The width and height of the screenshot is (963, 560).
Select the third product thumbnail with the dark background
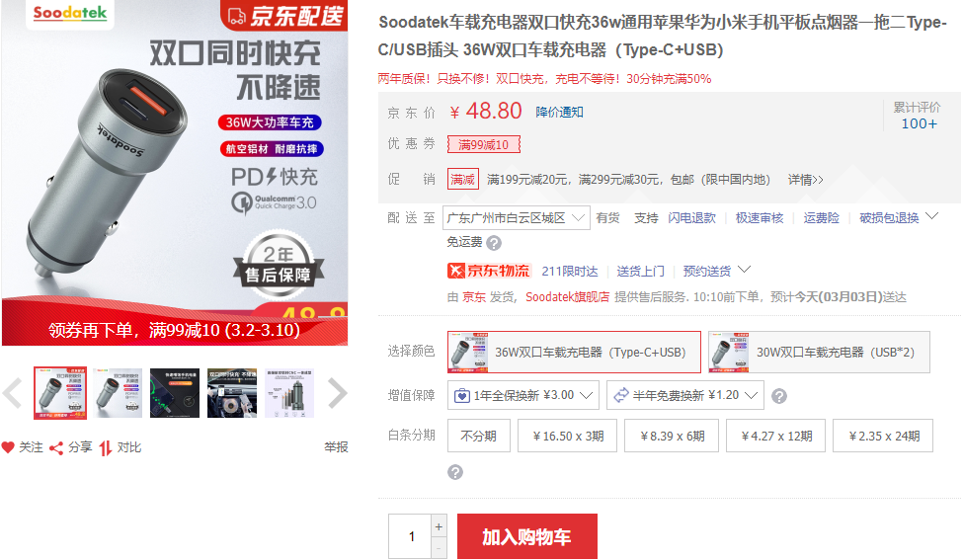click(175, 394)
